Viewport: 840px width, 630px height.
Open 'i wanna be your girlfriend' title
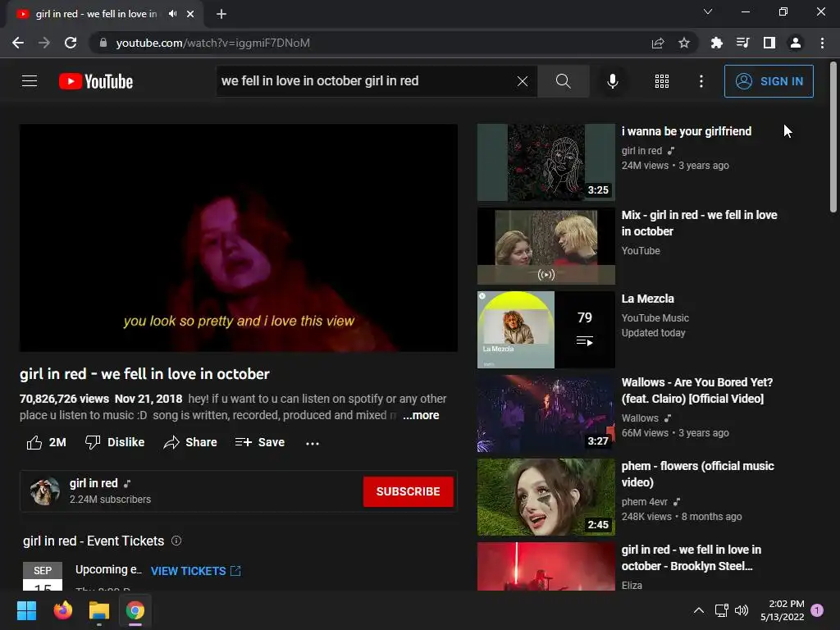[x=687, y=131]
